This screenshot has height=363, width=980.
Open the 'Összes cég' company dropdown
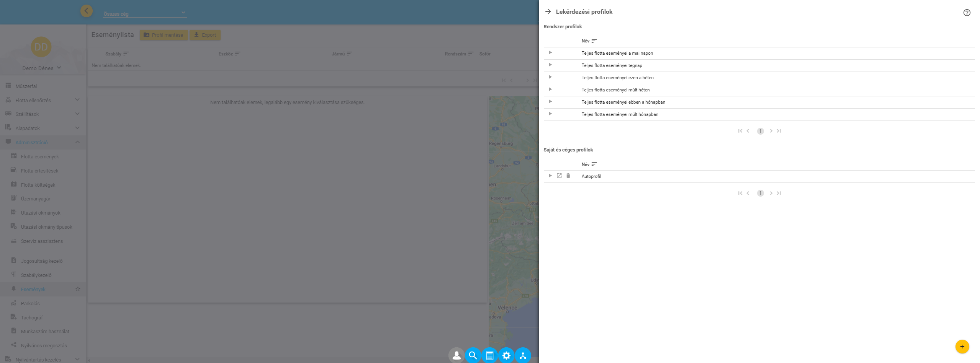pos(145,13)
